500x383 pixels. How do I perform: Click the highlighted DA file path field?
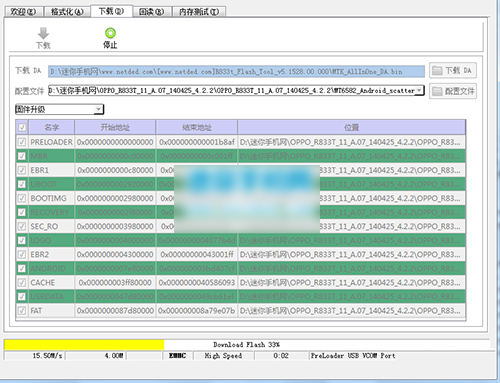click(236, 71)
